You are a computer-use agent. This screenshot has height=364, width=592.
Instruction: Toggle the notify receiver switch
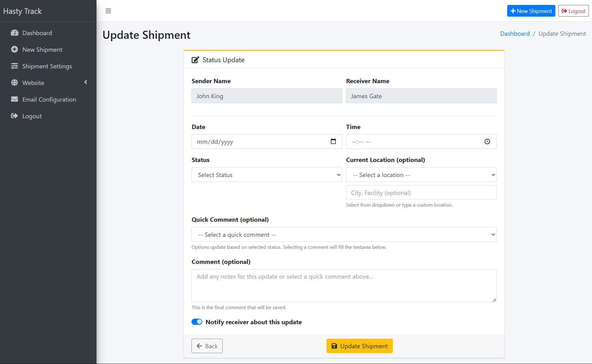click(x=197, y=322)
